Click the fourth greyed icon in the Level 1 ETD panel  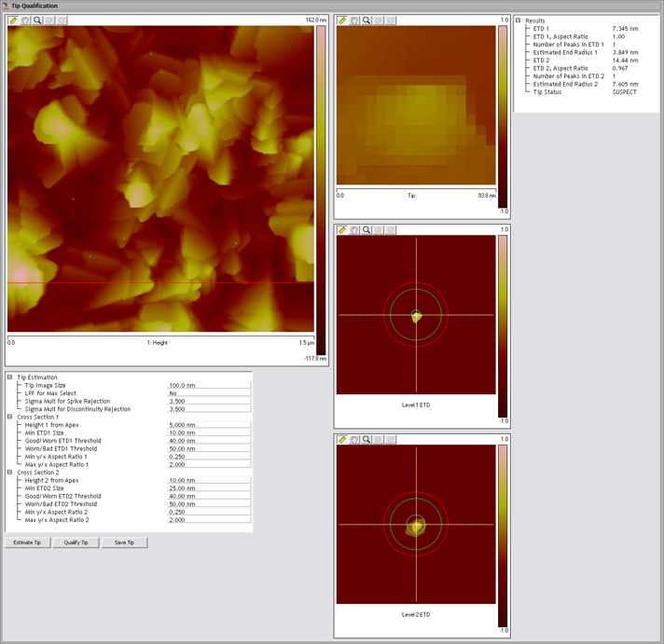(379, 230)
